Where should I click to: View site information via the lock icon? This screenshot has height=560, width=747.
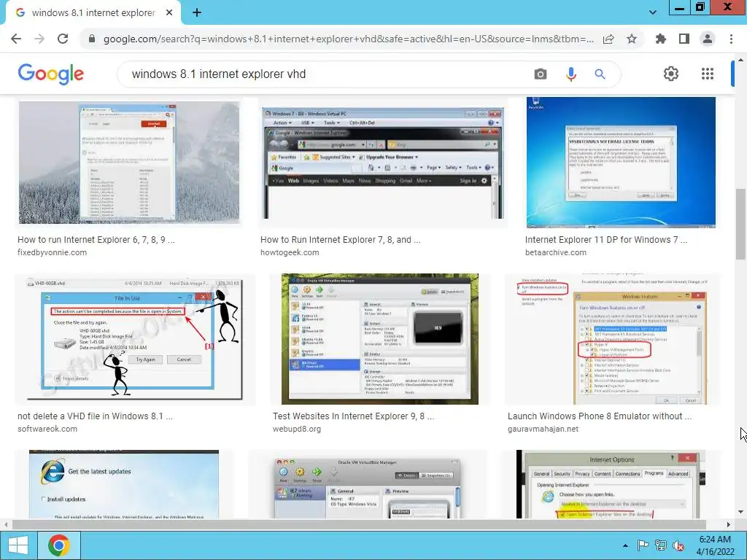tap(91, 39)
